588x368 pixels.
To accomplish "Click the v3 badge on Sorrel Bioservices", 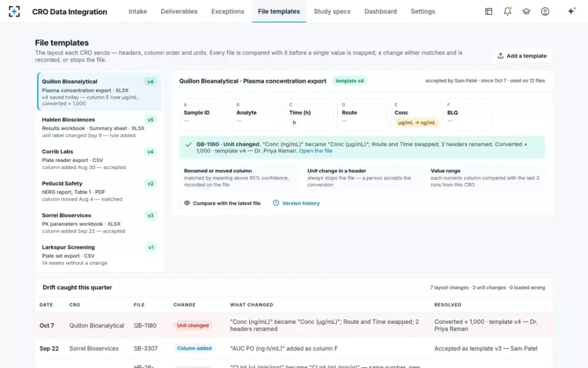I will pyautogui.click(x=150, y=215).
